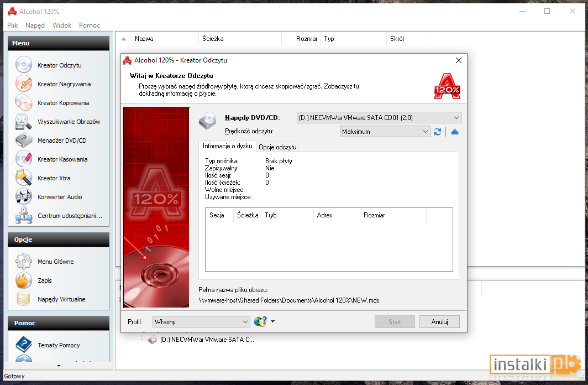Open Zapis flame settings icon
The height and width of the screenshot is (385, 588).
point(24,280)
